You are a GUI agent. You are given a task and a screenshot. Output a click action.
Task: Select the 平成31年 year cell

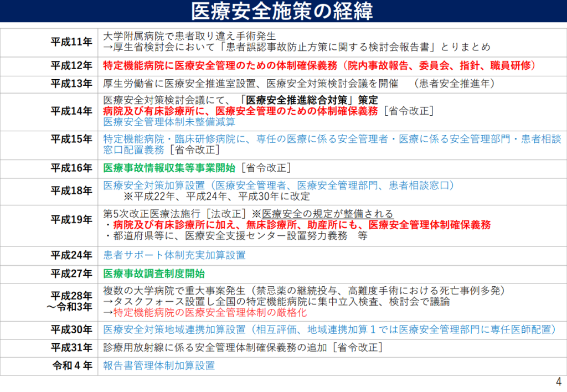point(49,348)
